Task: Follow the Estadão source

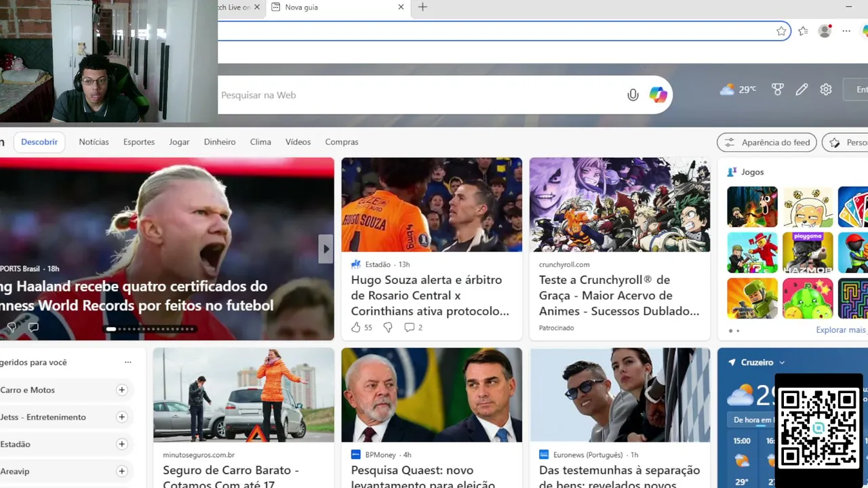Action: click(121, 444)
